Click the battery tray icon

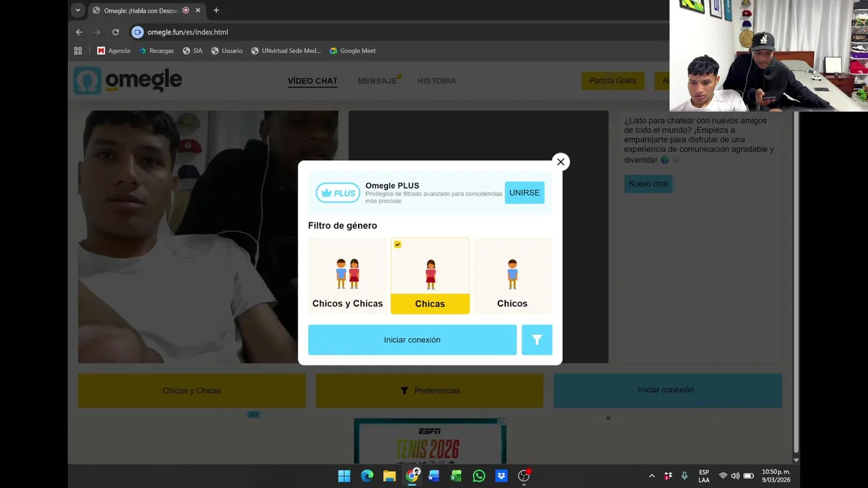[x=749, y=476]
